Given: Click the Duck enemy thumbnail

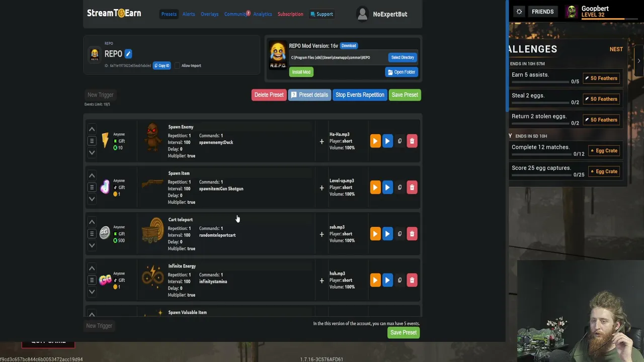Looking at the screenshot, I should click(153, 137).
